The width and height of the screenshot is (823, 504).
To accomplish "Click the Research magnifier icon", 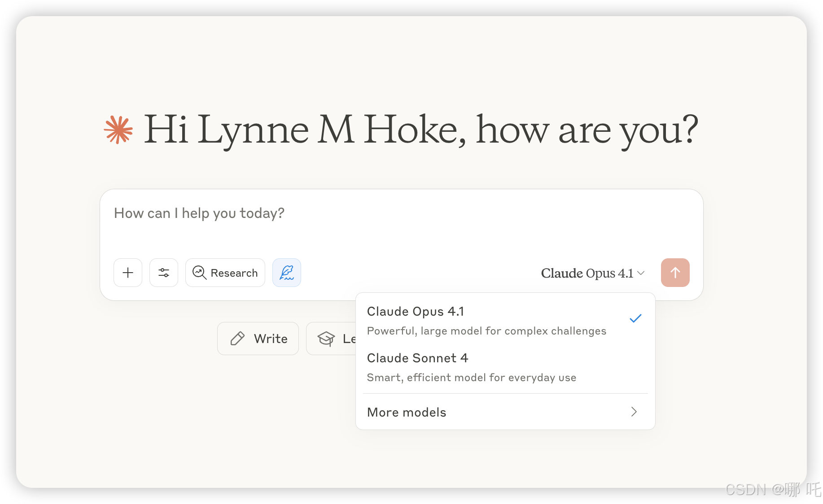I will (x=199, y=273).
